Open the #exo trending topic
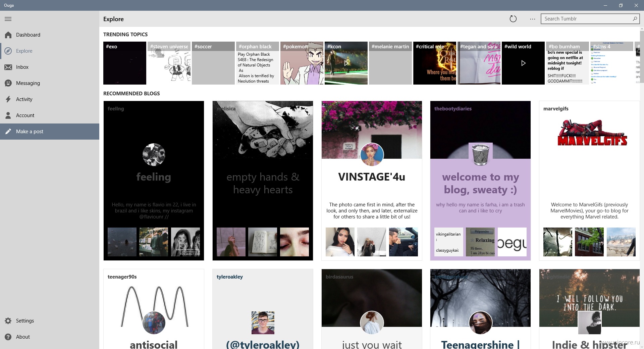The height and width of the screenshot is (349, 644). pos(125,63)
